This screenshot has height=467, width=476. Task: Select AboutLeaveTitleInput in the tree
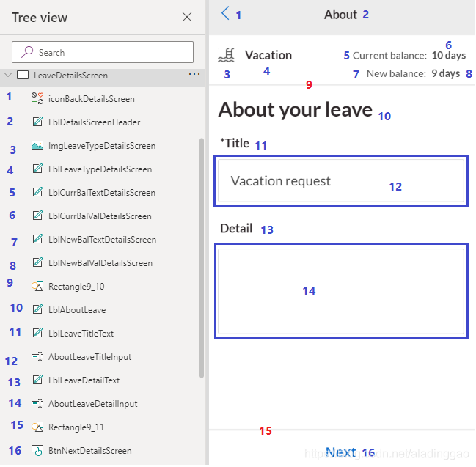click(90, 356)
